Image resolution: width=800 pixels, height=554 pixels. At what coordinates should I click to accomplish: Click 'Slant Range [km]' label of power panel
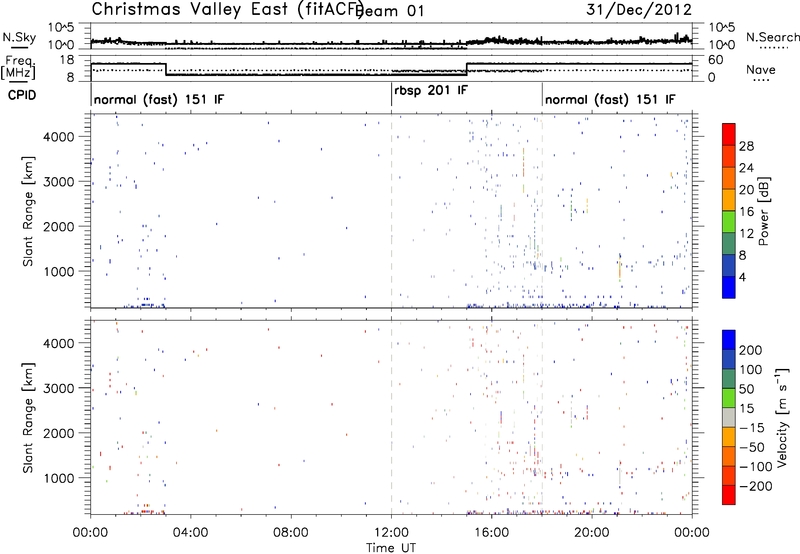[x=28, y=211]
